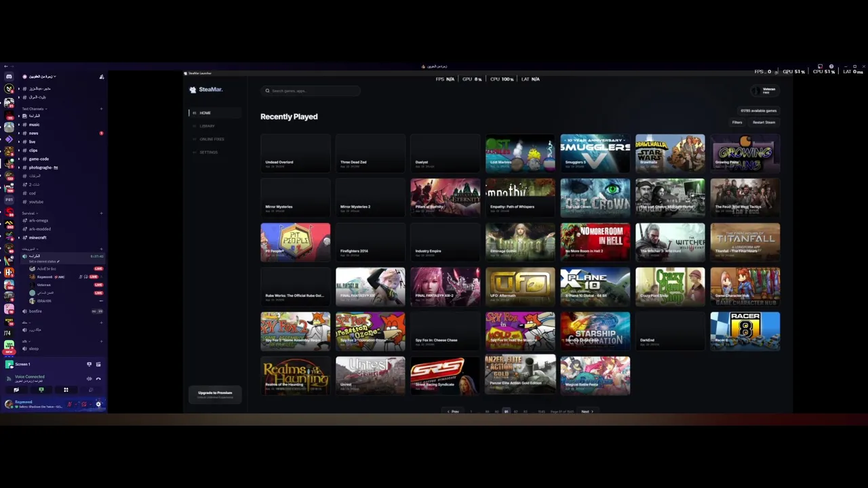Click create channel plus beside Text Channels
Screen dimensions: 868x488
tap(101, 108)
